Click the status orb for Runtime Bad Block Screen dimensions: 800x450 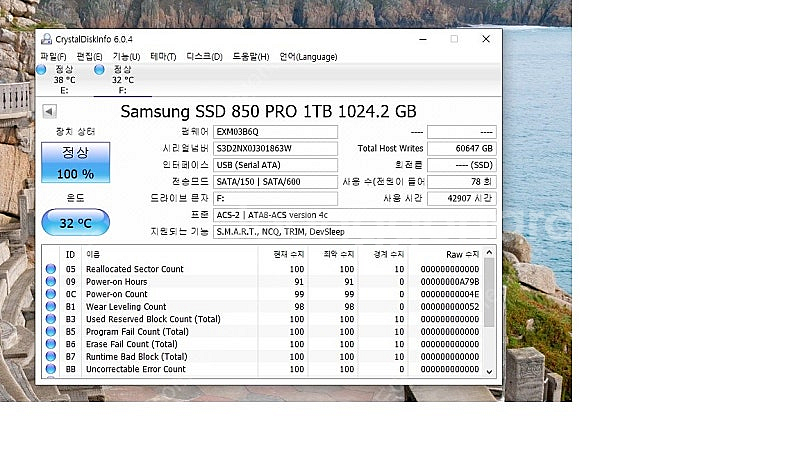(51, 356)
